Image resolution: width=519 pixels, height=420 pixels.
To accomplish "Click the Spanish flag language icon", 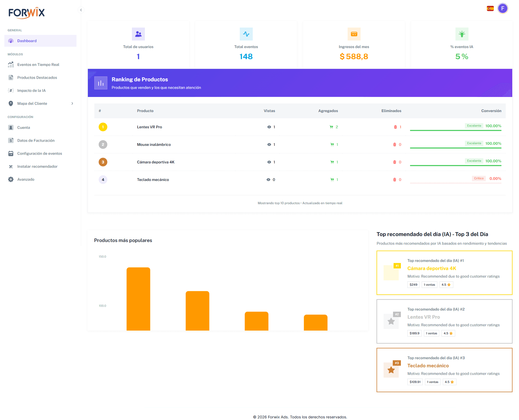I will click(490, 9).
